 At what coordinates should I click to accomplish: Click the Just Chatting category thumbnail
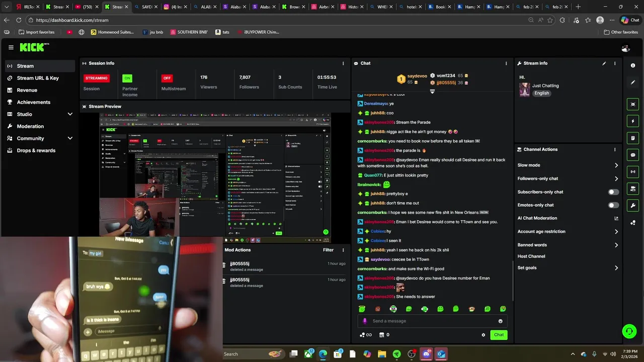[525, 89]
